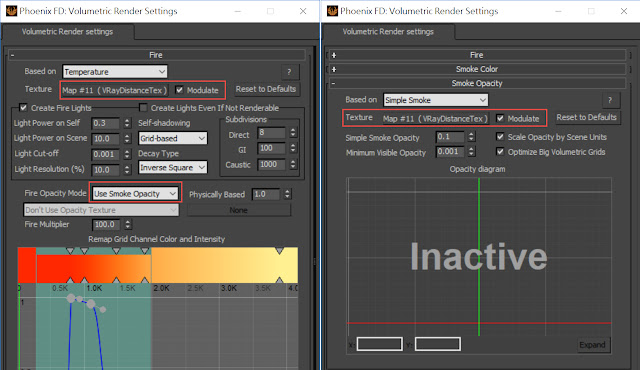Expand the Fire rollout in right window

point(334,55)
